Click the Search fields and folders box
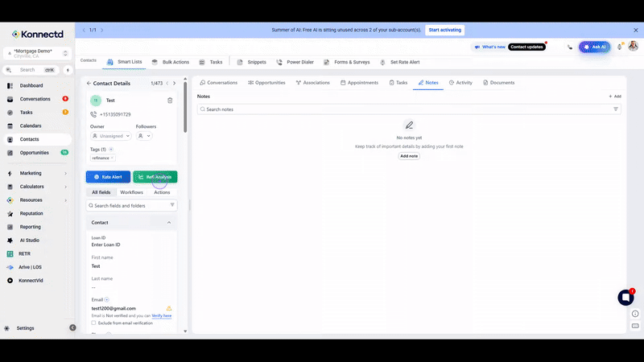 click(x=131, y=206)
